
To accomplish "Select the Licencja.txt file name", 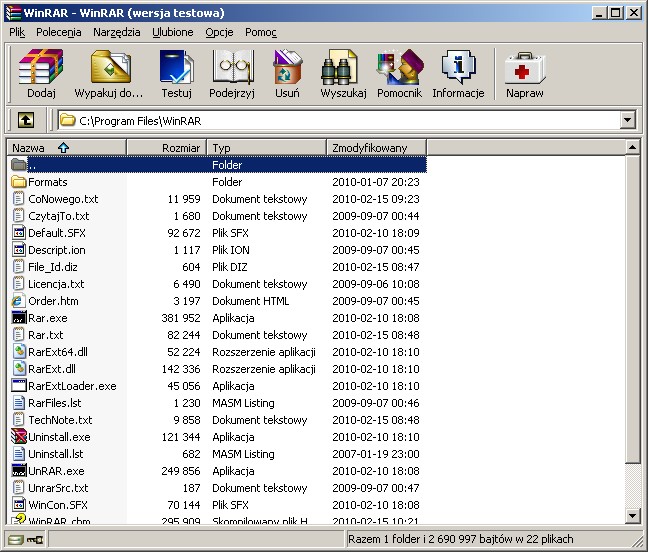I will tap(56, 284).
